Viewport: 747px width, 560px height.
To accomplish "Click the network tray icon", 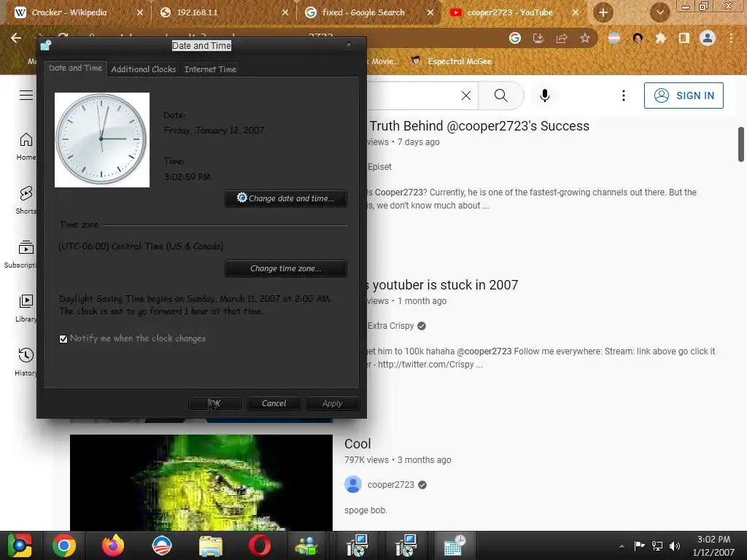I will point(657,546).
